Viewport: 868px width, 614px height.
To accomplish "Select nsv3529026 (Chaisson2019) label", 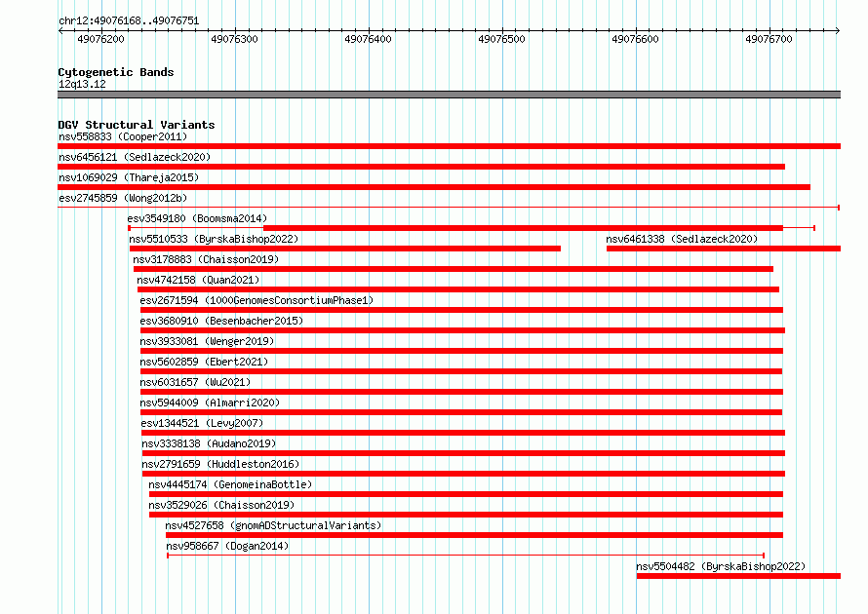I will 221,505.
